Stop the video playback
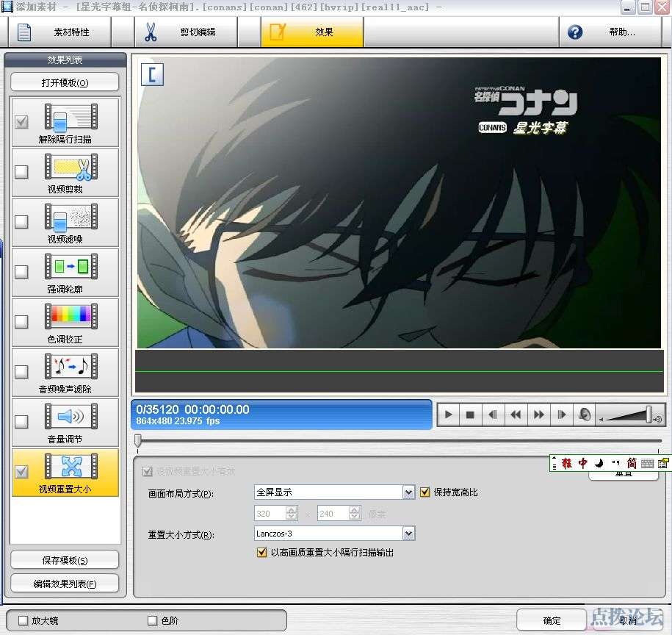Viewport: 672px width, 635px height. (x=470, y=415)
